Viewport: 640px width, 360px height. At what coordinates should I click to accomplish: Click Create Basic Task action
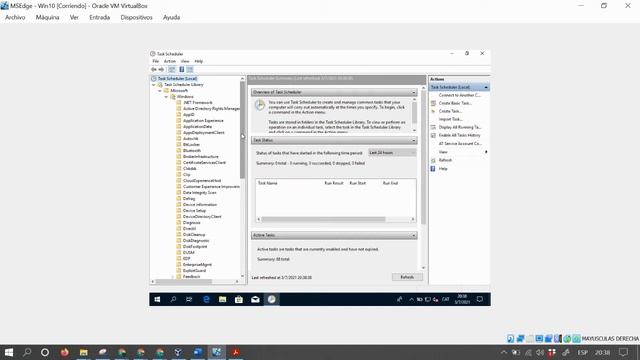(x=455, y=103)
